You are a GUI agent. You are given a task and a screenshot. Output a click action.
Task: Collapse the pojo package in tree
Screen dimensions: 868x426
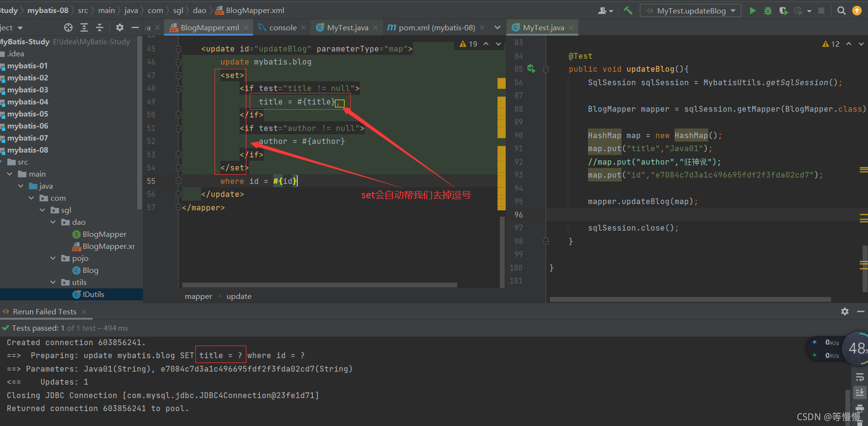53,258
